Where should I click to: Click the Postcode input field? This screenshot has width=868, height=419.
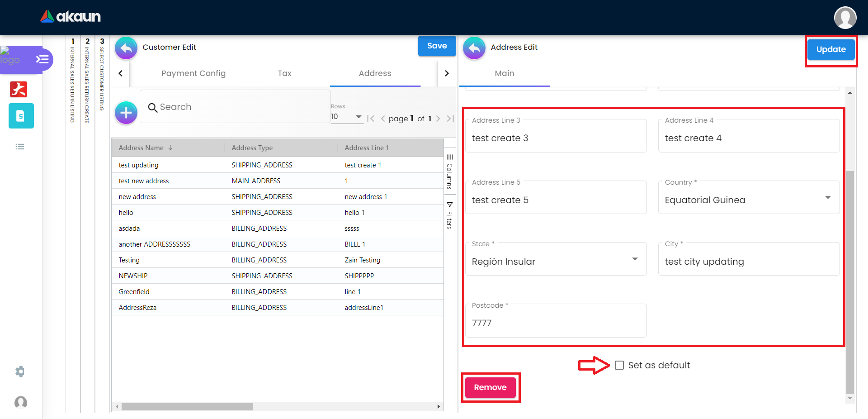[x=556, y=323]
